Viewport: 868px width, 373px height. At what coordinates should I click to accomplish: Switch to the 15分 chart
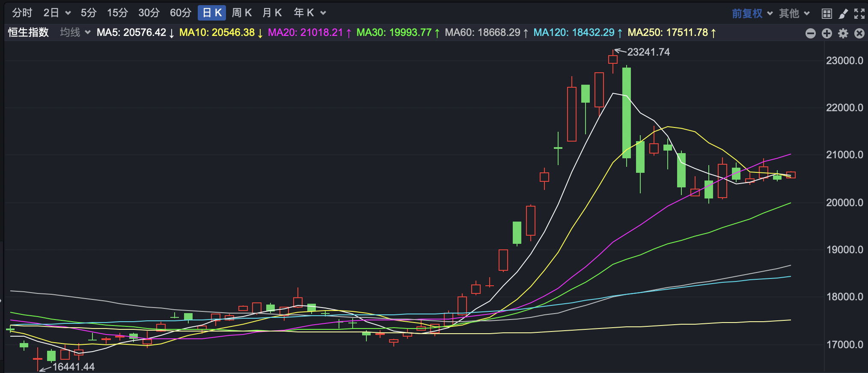pyautogui.click(x=118, y=13)
